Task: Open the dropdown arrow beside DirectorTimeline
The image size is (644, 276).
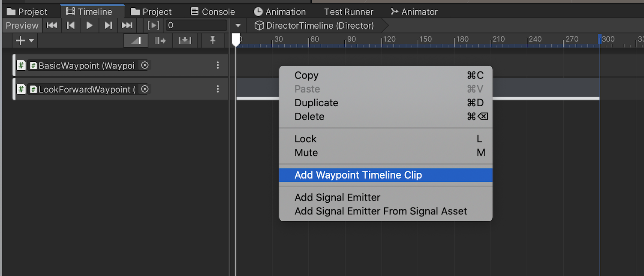Action: 238,26
